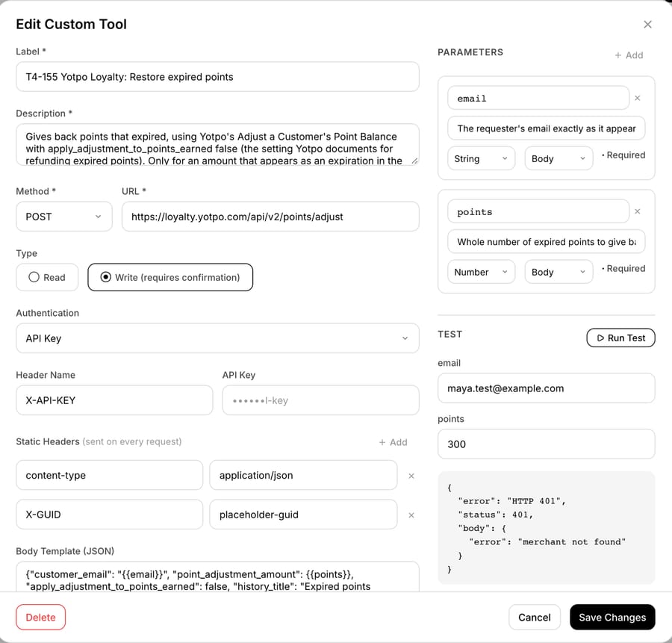Click the URL input field

pyautogui.click(x=270, y=217)
